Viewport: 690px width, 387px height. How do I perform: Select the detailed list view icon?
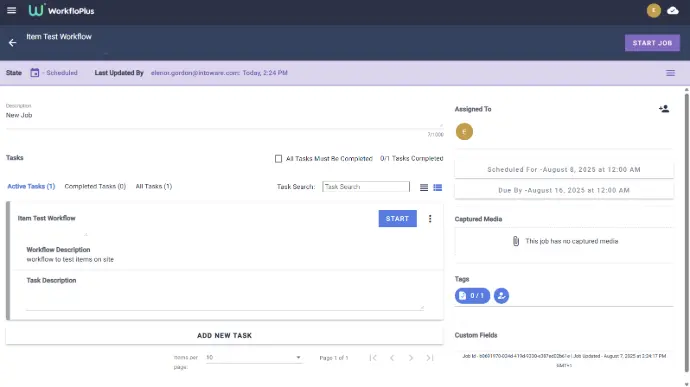coord(437,188)
